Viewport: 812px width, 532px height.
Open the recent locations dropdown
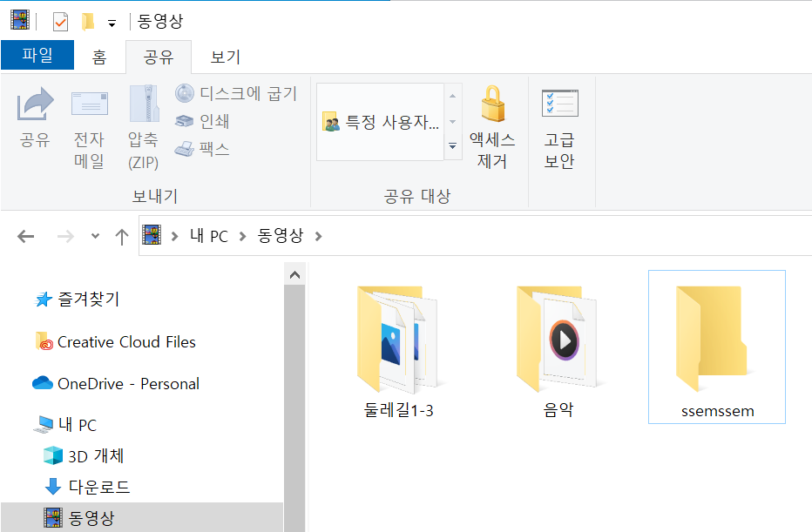95,236
